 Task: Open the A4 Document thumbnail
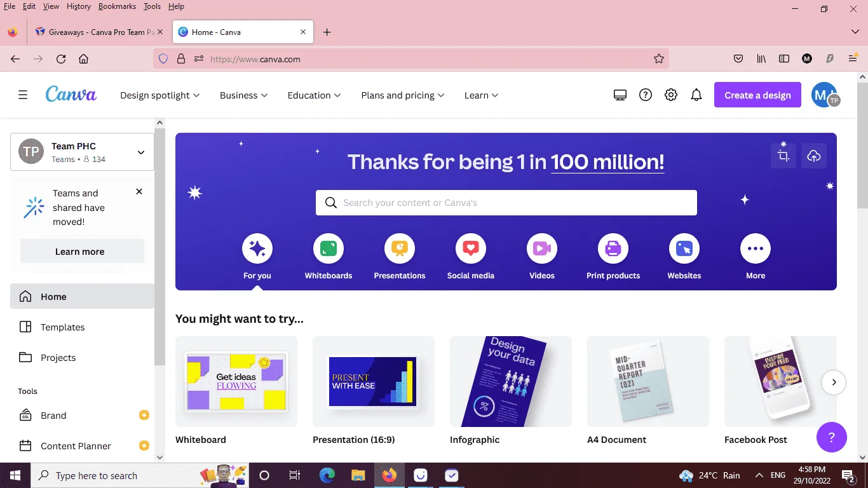point(648,382)
